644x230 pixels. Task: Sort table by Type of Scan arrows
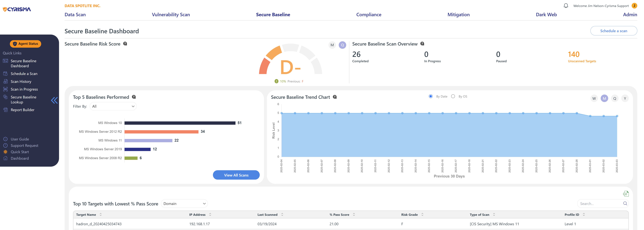(494, 215)
